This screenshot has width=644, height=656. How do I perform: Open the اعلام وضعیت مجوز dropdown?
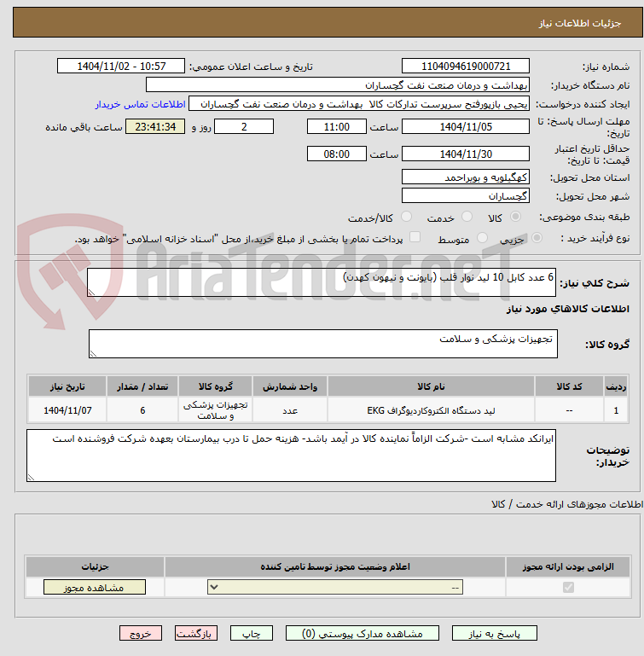[335, 588]
